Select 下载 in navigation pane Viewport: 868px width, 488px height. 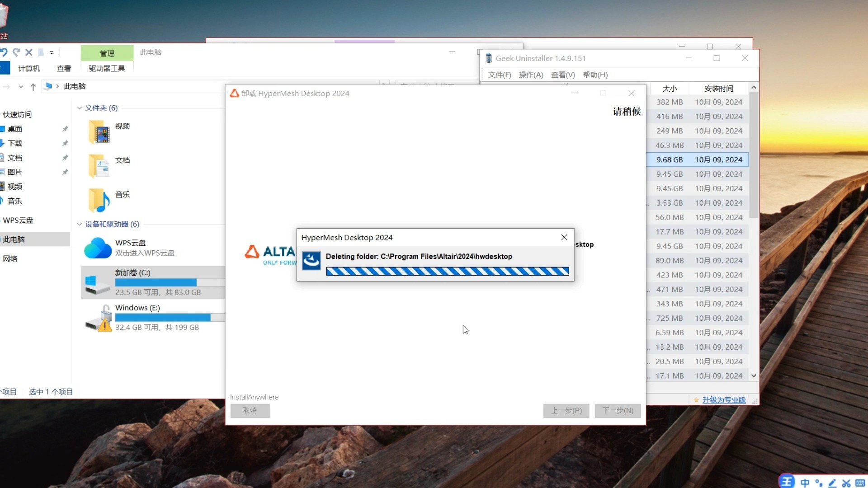click(x=14, y=143)
